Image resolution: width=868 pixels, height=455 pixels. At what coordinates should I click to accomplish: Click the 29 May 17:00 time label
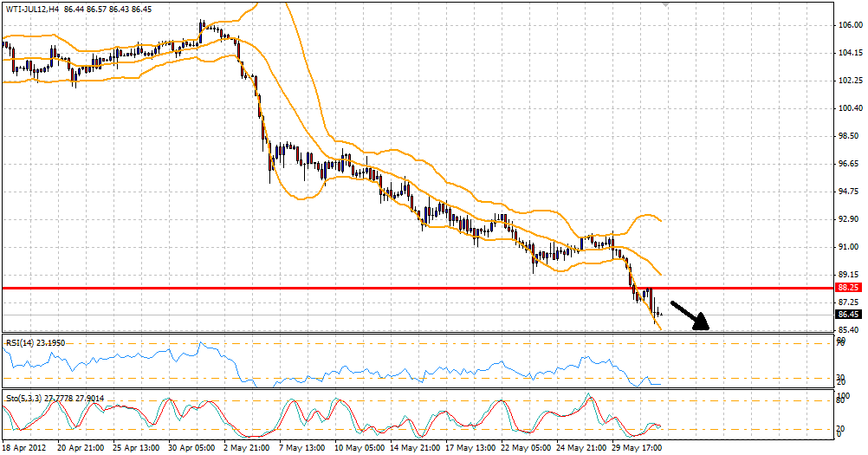pyautogui.click(x=637, y=447)
